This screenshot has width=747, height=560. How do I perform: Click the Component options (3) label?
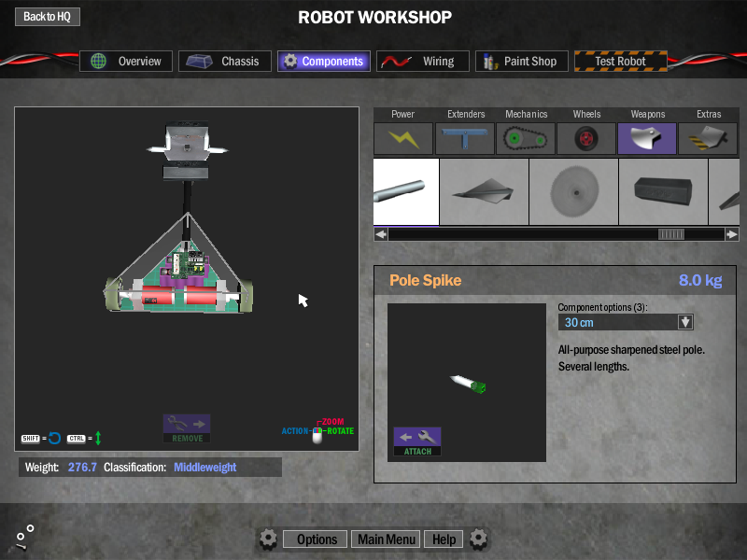click(602, 307)
